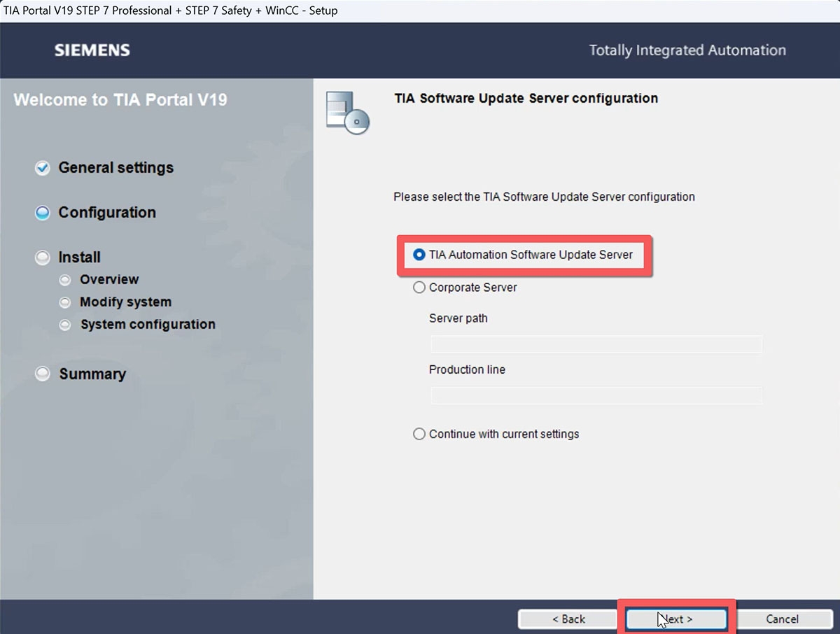840x634 pixels.
Task: Click the SIEMENS logo
Action: coord(92,50)
